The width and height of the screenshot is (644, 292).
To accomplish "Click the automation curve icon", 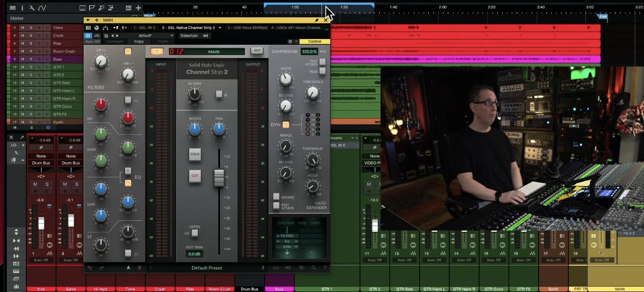I will 42,8.
